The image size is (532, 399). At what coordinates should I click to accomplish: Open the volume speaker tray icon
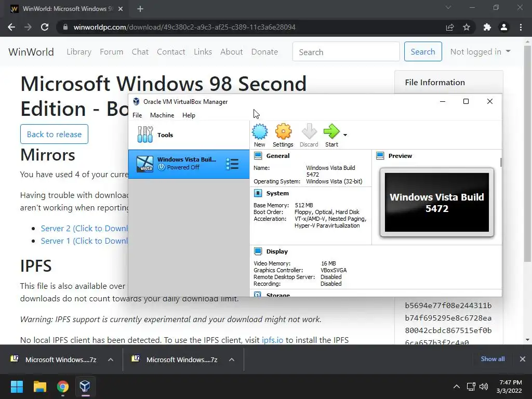pyautogui.click(x=484, y=387)
